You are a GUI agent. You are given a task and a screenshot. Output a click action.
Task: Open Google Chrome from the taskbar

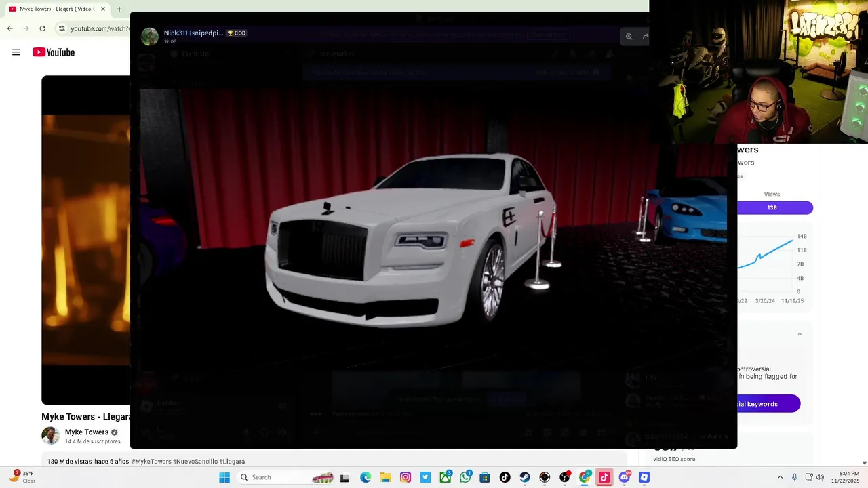click(x=585, y=477)
